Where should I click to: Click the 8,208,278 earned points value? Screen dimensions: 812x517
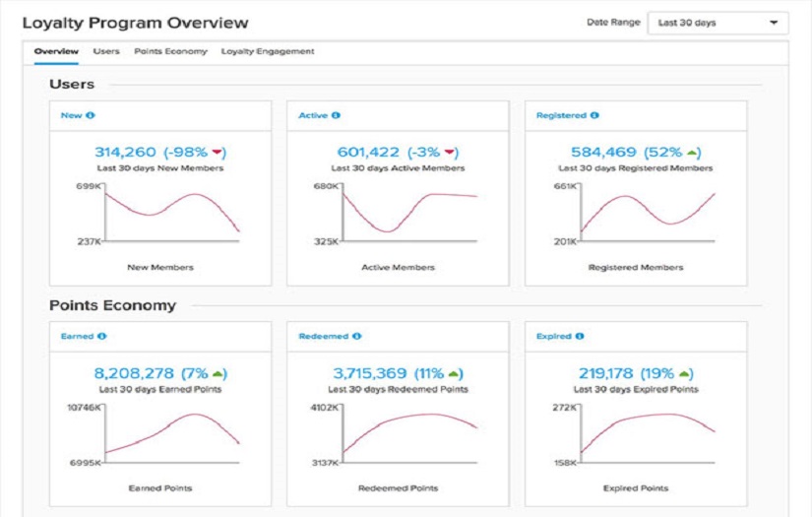click(x=134, y=373)
